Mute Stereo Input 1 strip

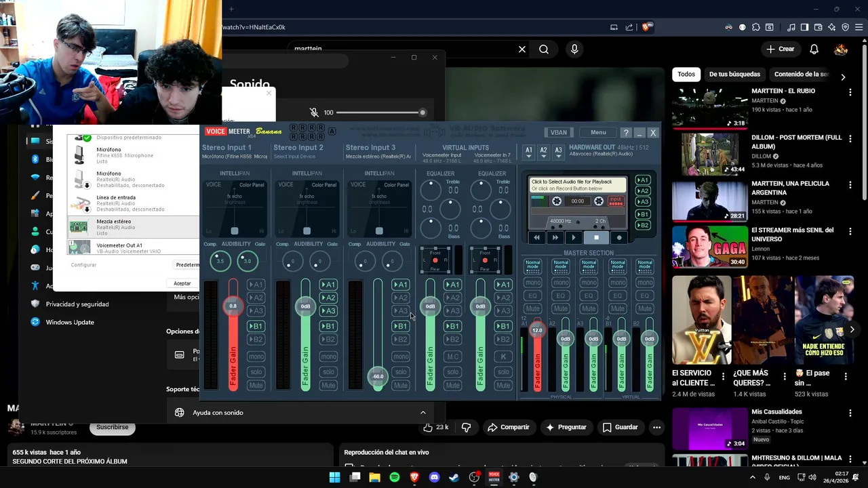pos(256,386)
